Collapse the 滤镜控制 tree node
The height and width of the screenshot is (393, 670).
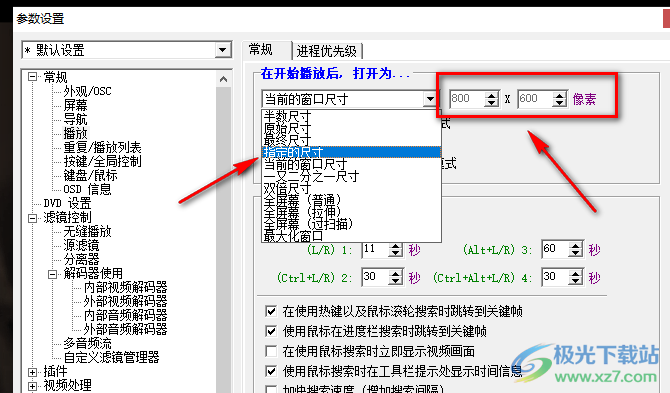point(32,218)
